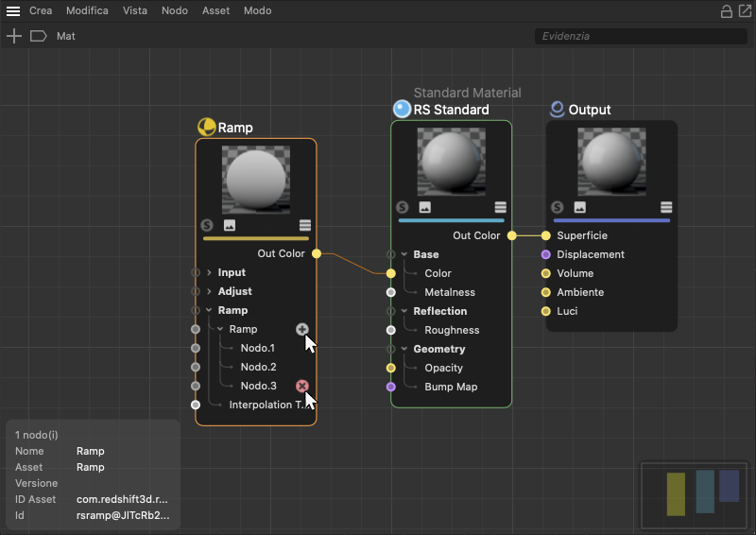Select the Nodo.3 ramp entry
The width and height of the screenshot is (756, 535).
point(258,386)
